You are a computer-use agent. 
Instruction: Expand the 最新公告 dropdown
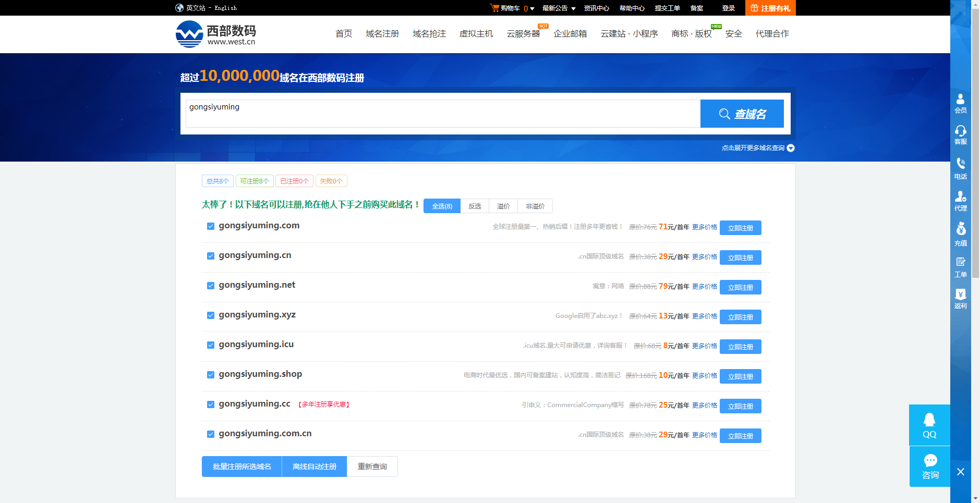click(x=555, y=8)
